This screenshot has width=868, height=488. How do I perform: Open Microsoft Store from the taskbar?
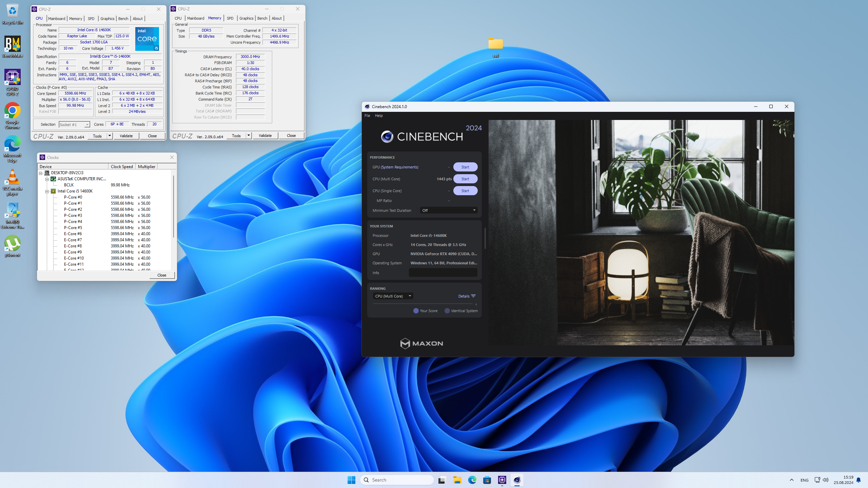pos(487,480)
